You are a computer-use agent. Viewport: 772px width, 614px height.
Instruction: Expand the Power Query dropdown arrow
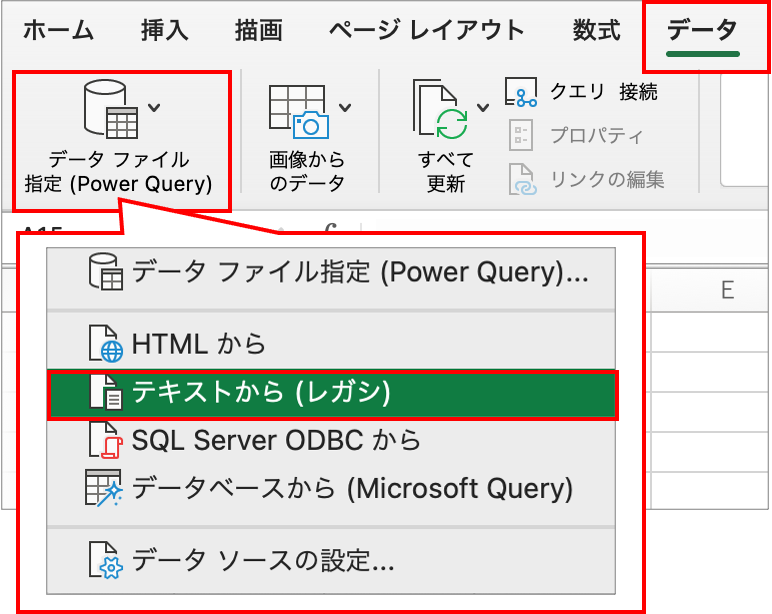click(x=154, y=107)
